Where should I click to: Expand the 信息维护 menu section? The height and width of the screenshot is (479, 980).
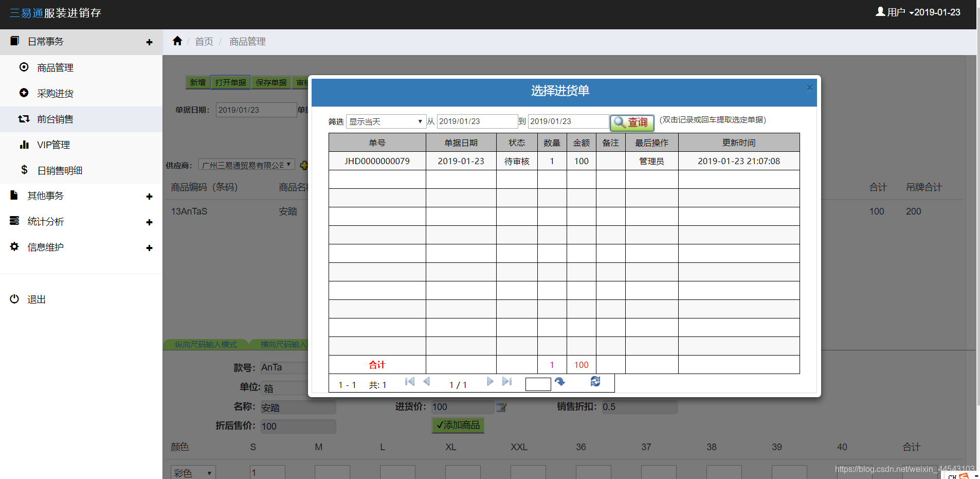point(149,248)
